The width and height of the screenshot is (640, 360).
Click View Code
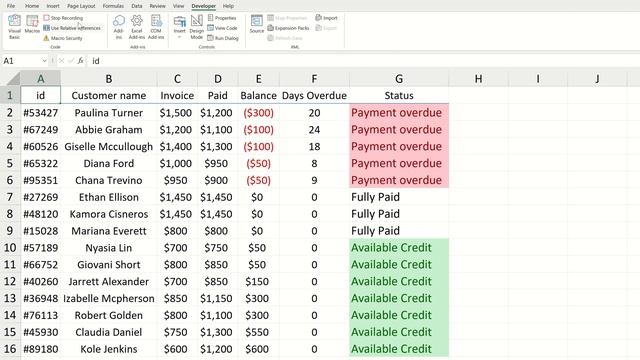tap(222, 28)
